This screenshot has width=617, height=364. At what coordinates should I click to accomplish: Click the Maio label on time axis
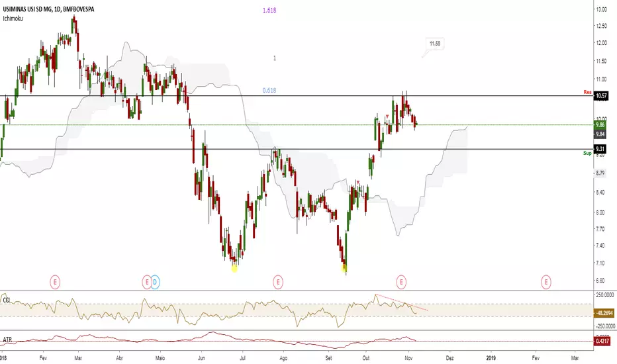(x=160, y=358)
